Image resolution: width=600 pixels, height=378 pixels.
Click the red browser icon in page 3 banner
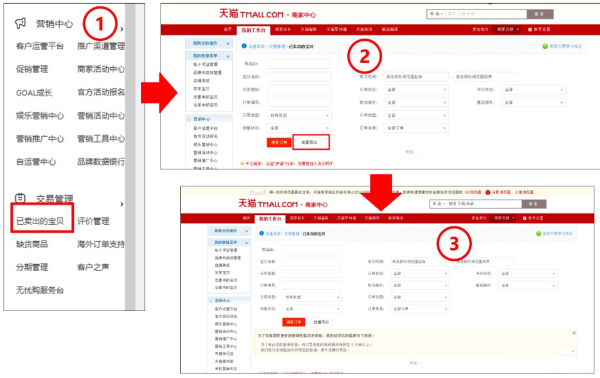(x=488, y=192)
